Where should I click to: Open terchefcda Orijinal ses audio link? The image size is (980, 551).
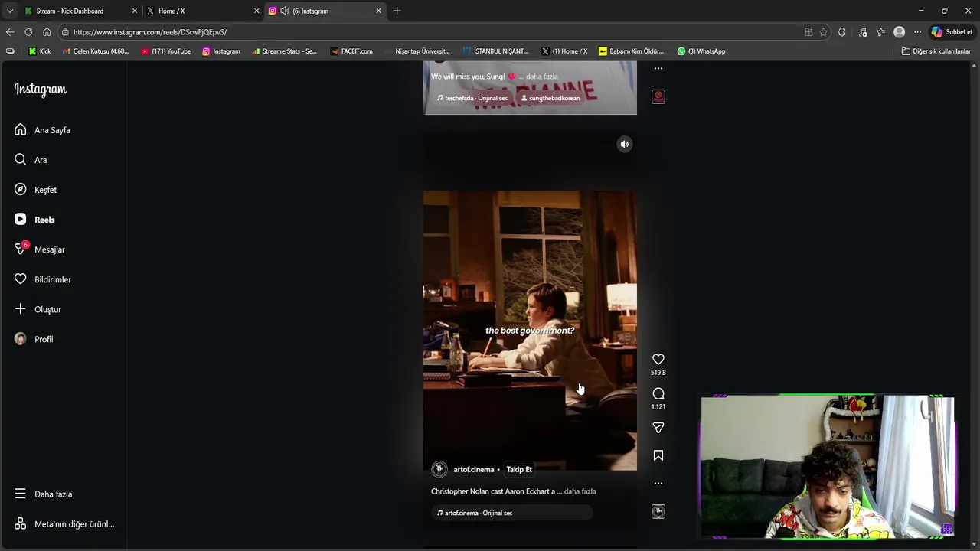point(472,98)
